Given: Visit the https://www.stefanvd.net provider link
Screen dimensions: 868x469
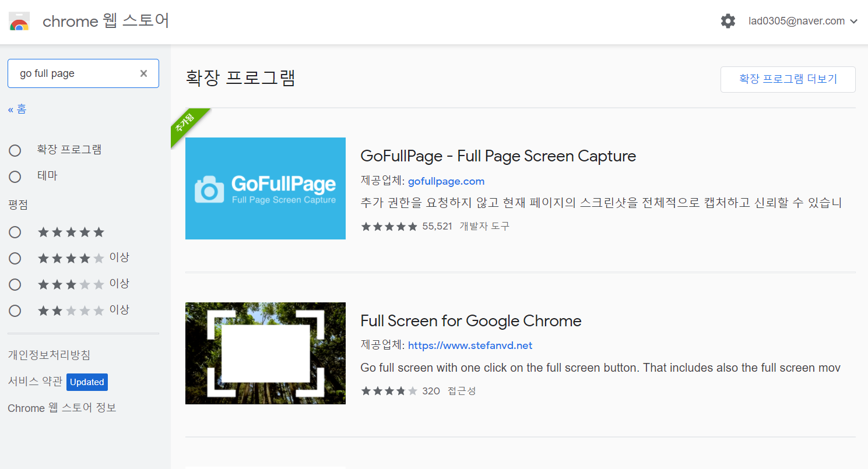Looking at the screenshot, I should point(470,345).
